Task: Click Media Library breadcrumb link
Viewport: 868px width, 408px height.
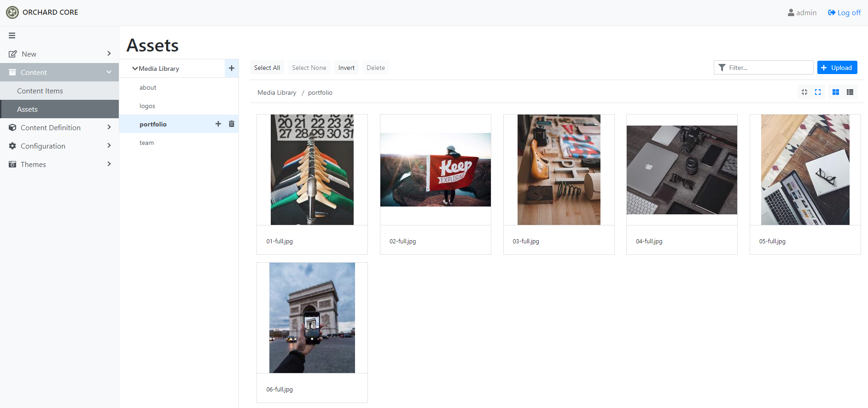Action: pos(277,92)
